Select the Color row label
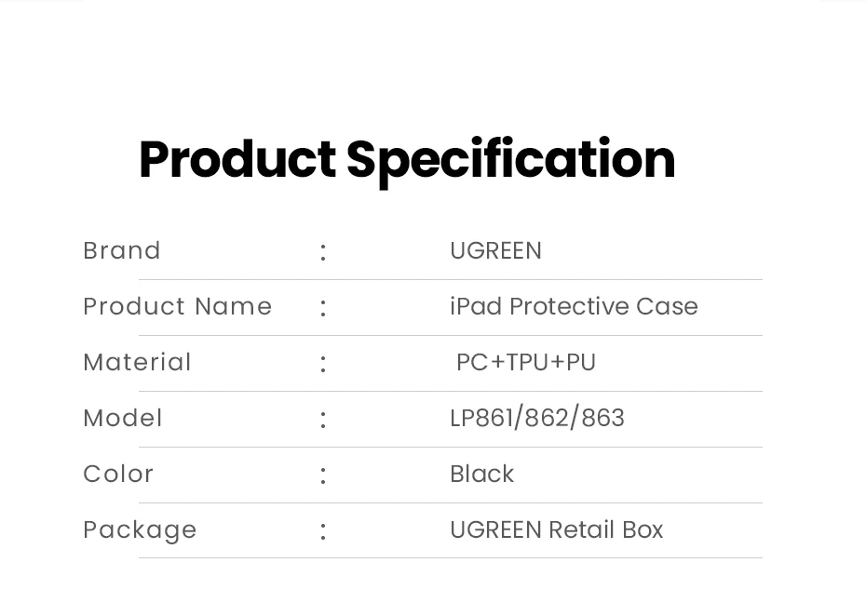Viewport: 866px width, 616px height. (118, 475)
